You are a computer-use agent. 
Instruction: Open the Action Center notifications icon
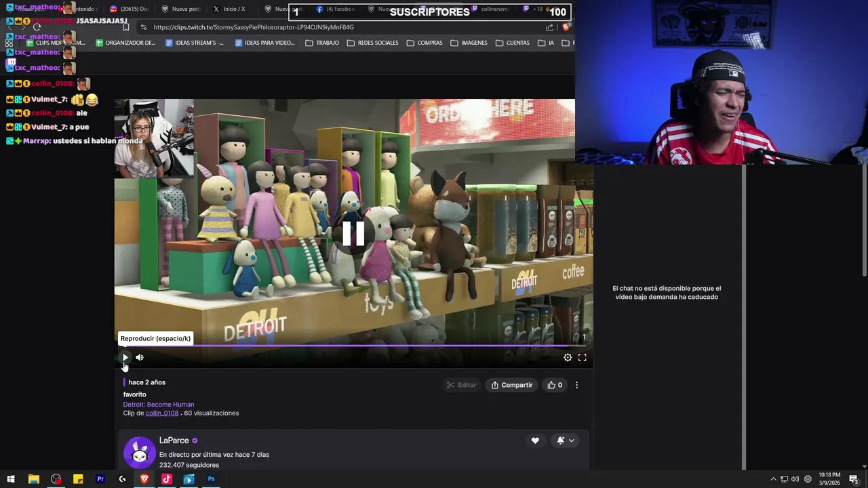click(x=854, y=479)
